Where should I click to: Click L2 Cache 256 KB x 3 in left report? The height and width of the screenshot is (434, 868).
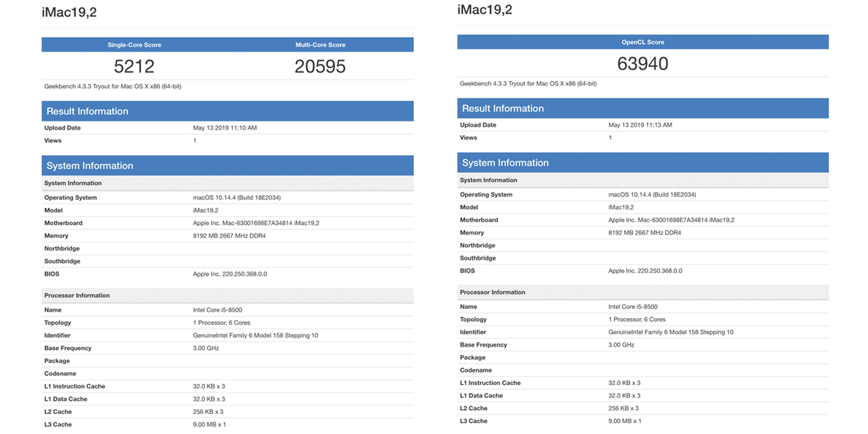[208, 412]
